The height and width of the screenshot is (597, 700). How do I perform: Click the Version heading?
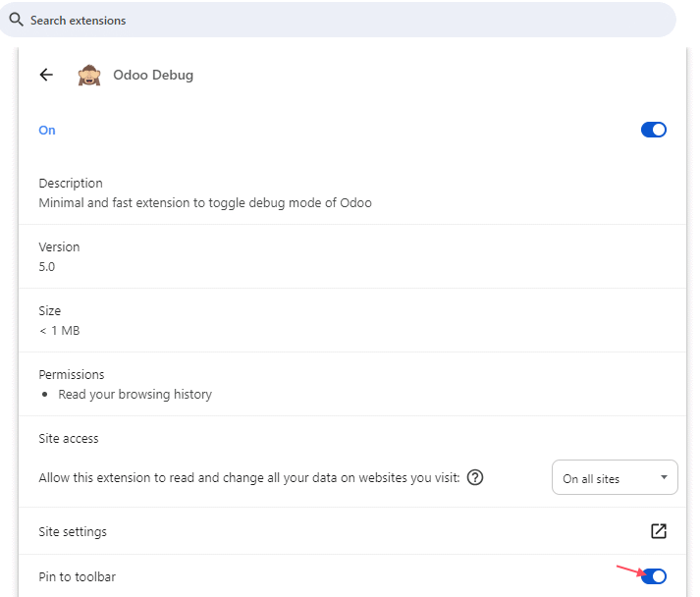pyautogui.click(x=59, y=246)
